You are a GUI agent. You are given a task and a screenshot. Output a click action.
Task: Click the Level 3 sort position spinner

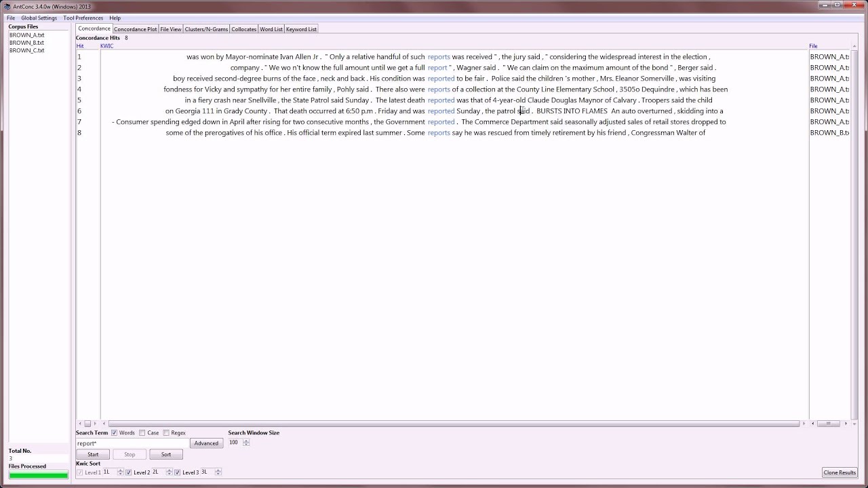click(x=218, y=472)
